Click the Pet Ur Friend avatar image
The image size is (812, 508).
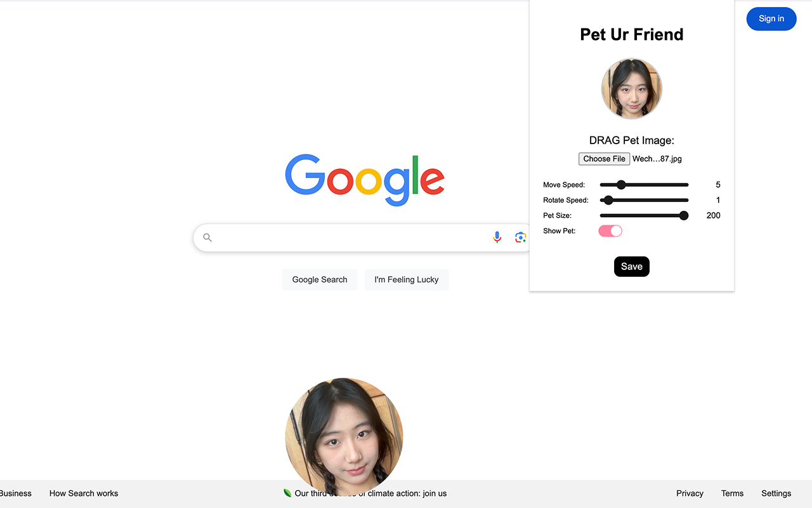632,88
